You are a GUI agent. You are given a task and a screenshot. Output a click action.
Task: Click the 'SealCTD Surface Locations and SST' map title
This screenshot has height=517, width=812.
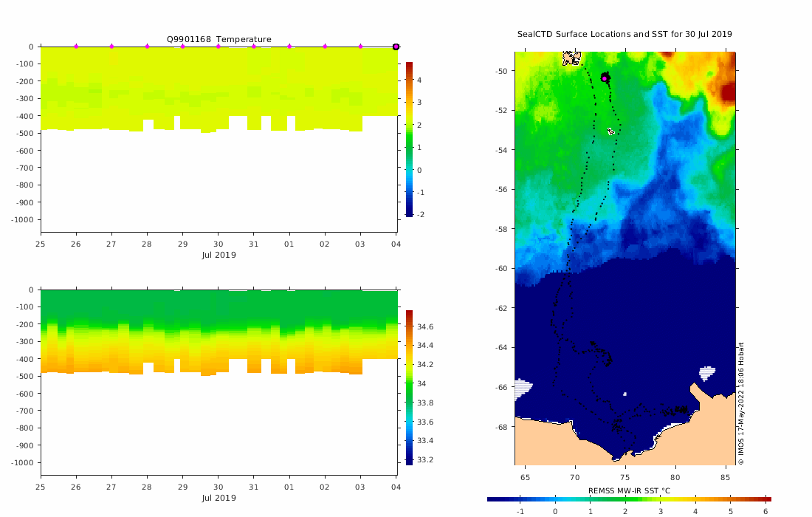625,34
